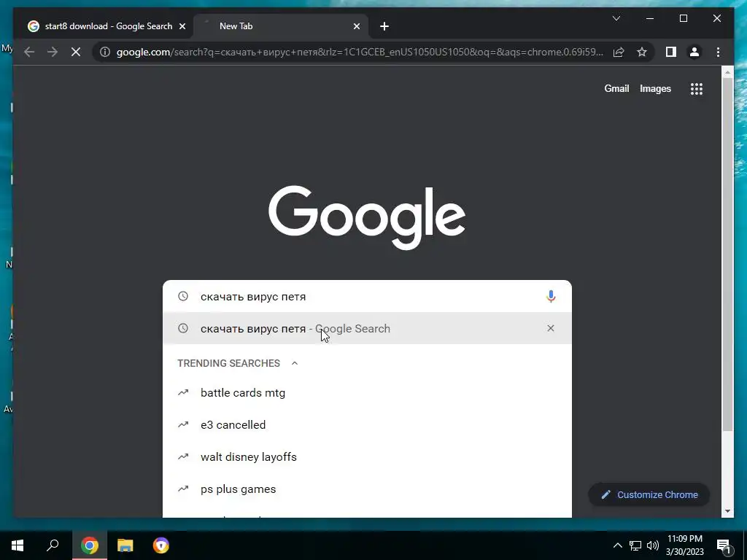Open File Explorer from the taskbar

point(125,545)
